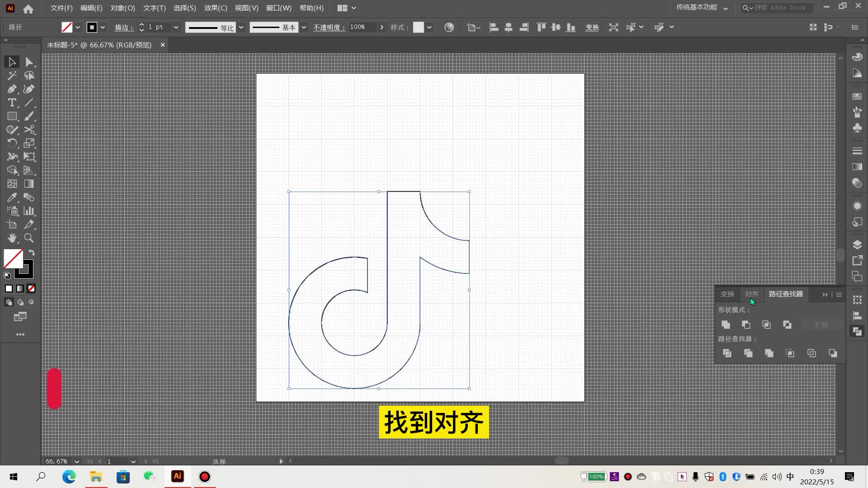Select the Rectangle tool
Image resolution: width=868 pixels, height=488 pixels.
(12, 116)
